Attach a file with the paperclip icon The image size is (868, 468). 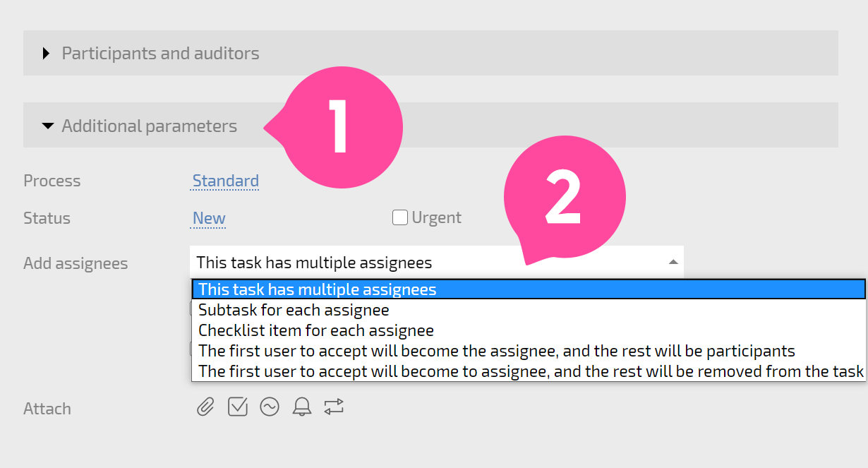[205, 407]
